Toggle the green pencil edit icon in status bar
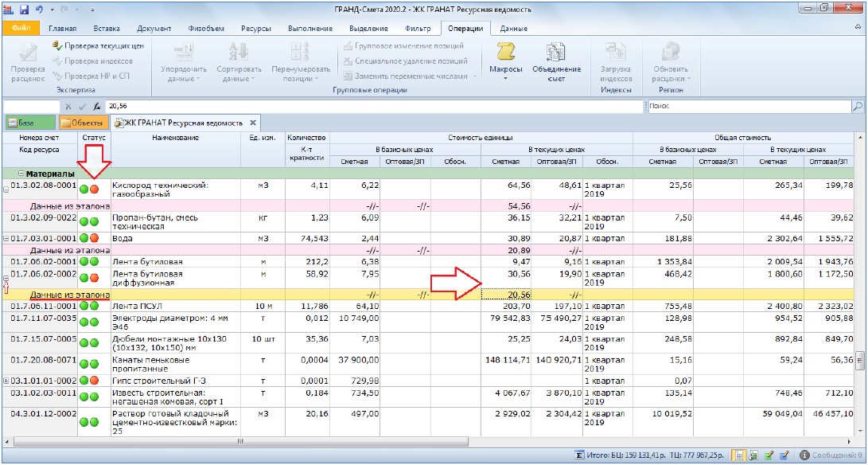The width and height of the screenshot is (868, 465). [769, 455]
